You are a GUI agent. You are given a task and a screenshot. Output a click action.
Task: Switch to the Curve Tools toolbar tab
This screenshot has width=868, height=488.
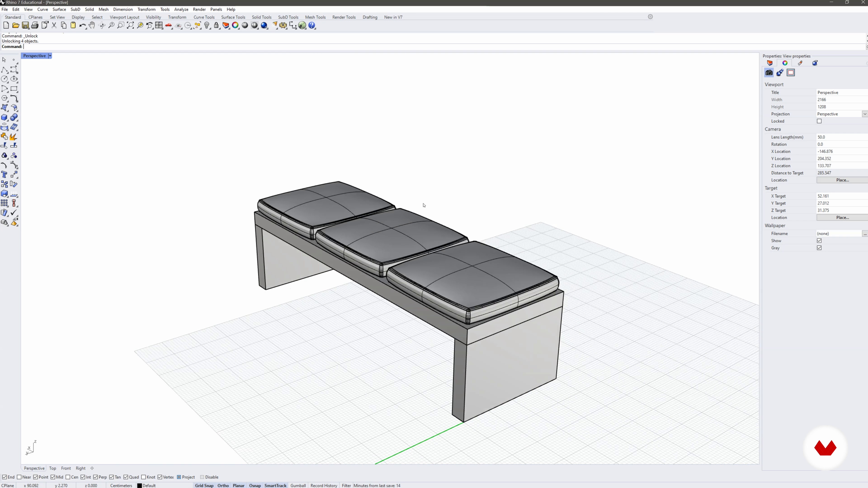point(204,17)
